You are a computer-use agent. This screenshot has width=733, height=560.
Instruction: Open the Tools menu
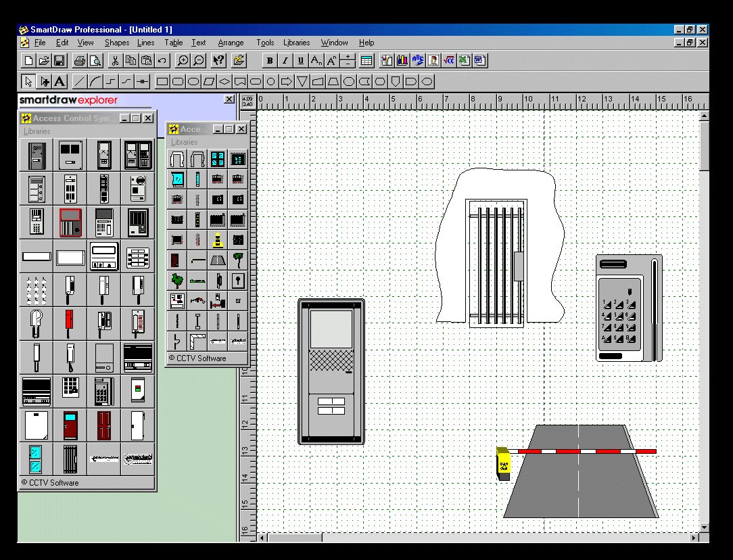point(265,43)
